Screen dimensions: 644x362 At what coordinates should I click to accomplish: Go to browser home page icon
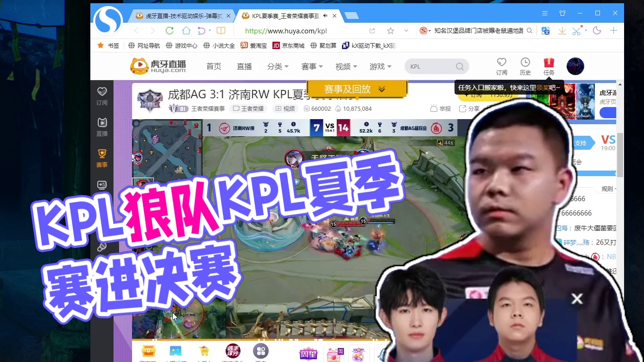click(x=186, y=31)
